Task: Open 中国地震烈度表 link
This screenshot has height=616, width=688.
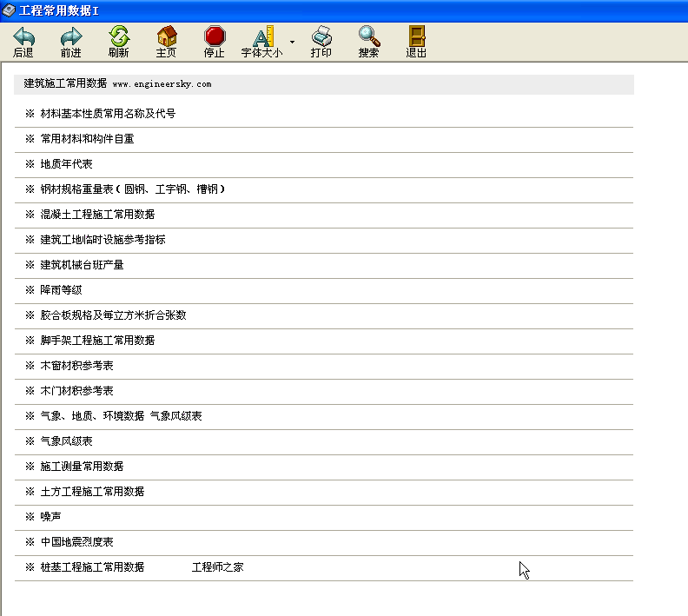Action: pos(76,542)
